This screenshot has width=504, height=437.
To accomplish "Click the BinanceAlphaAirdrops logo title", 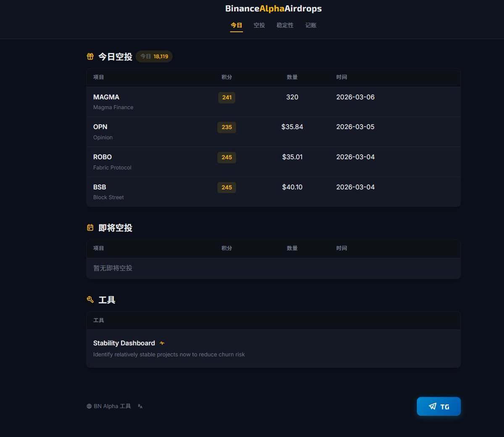I will [273, 8].
